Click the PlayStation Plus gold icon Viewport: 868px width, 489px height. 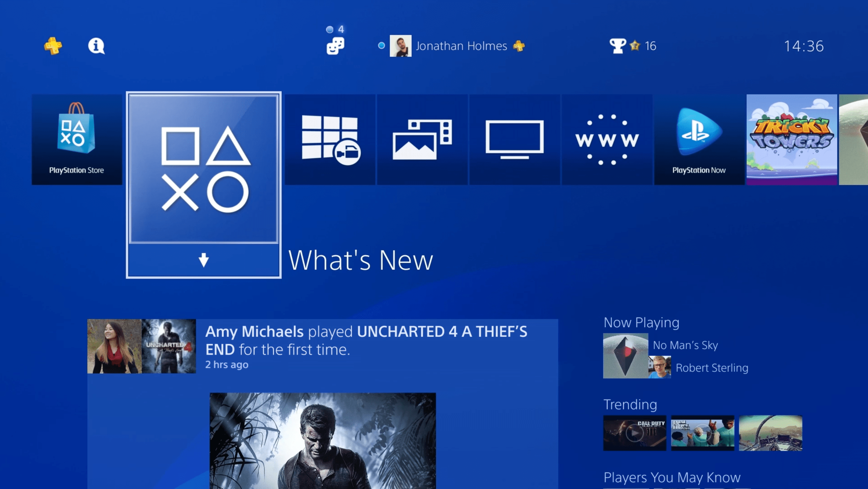[54, 46]
